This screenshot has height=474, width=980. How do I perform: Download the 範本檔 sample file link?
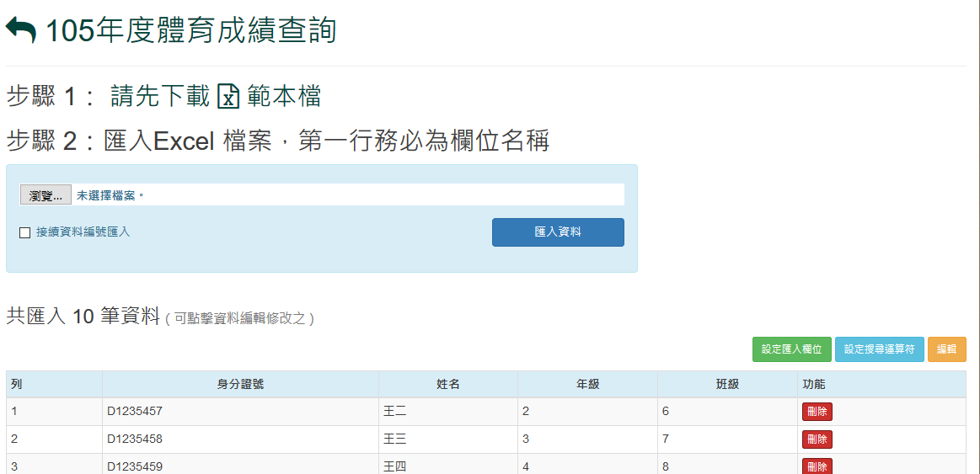pos(284,97)
